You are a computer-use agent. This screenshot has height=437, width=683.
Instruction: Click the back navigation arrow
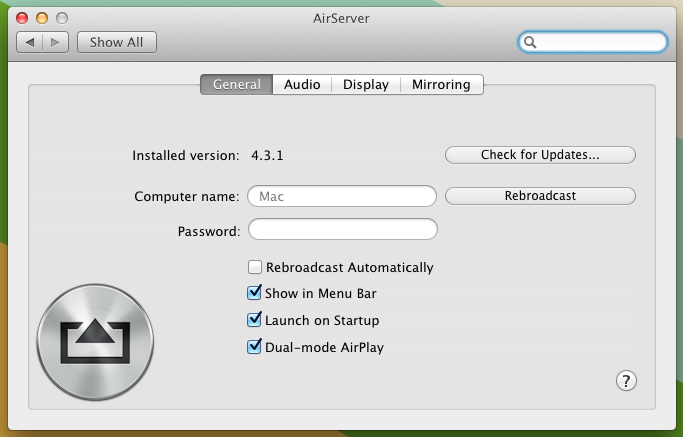[30, 42]
